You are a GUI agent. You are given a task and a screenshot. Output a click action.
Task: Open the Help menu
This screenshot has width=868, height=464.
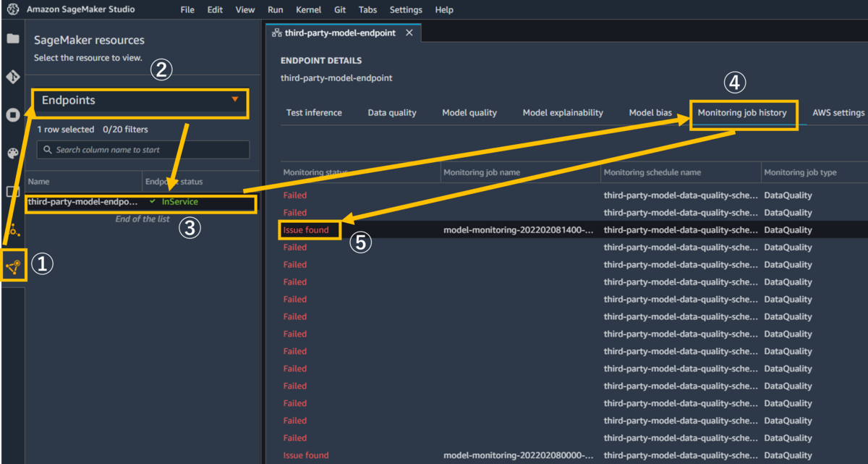(x=444, y=10)
